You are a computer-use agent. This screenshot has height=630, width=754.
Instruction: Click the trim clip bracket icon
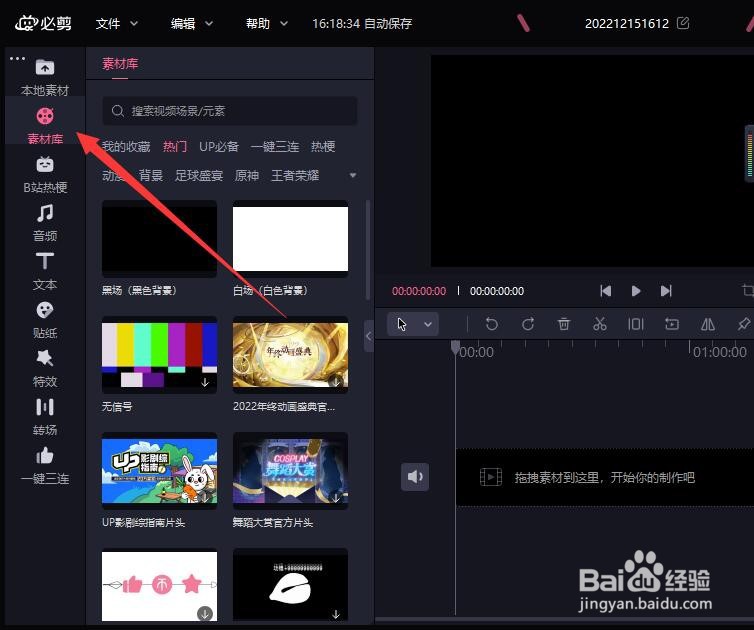tap(635, 324)
